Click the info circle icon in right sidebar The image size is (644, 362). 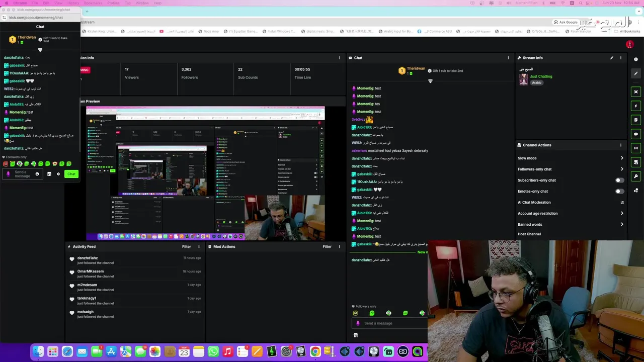pyautogui.click(x=636, y=59)
